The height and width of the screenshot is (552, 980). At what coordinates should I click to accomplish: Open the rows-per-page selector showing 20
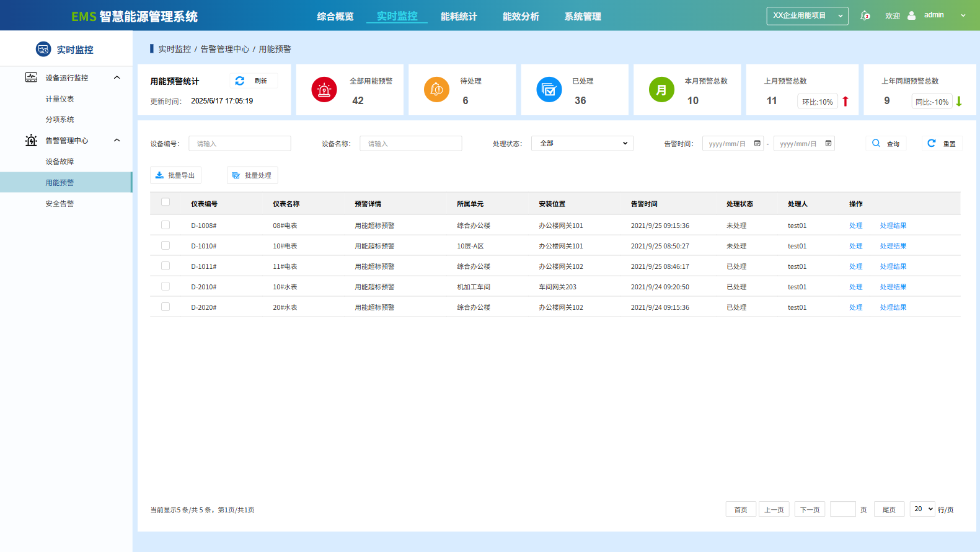(x=922, y=509)
